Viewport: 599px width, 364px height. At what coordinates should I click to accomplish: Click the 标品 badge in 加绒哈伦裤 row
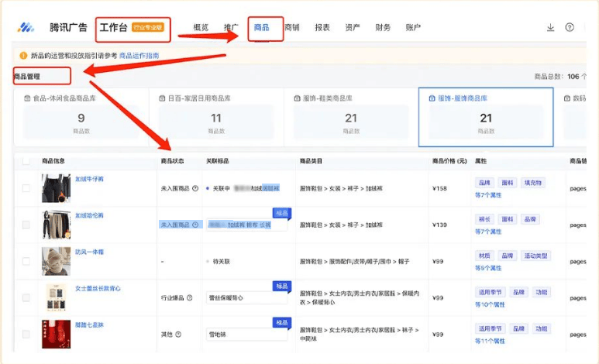[282, 213]
